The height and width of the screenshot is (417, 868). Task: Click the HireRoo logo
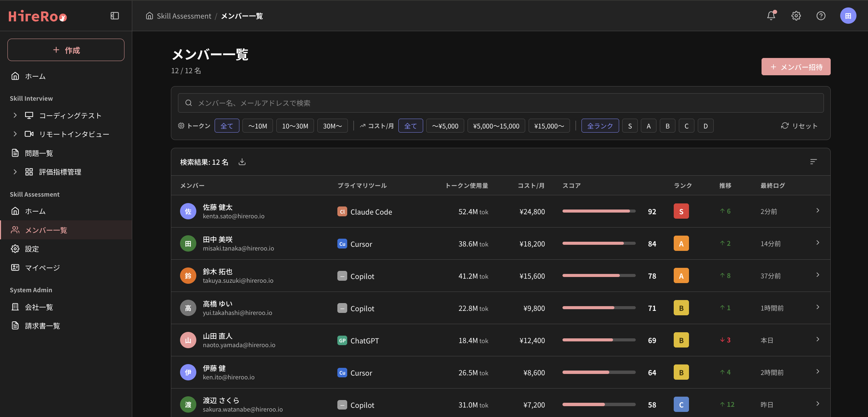click(x=38, y=16)
